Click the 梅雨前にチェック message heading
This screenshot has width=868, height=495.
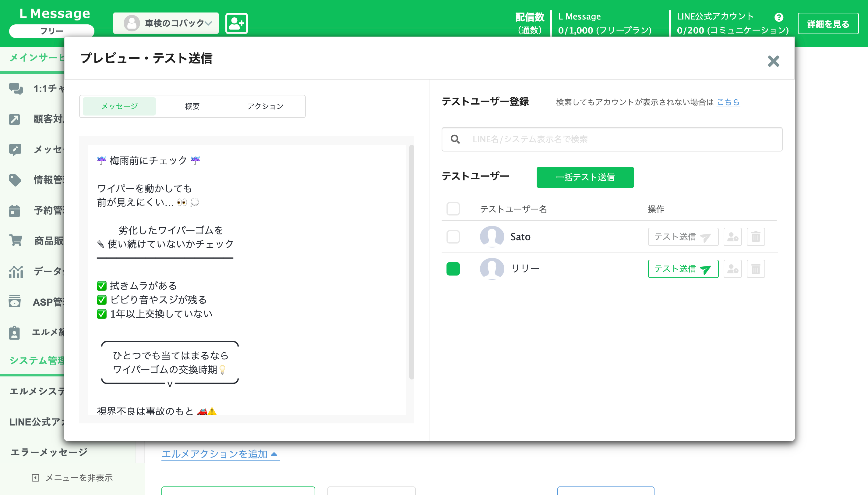(x=148, y=160)
